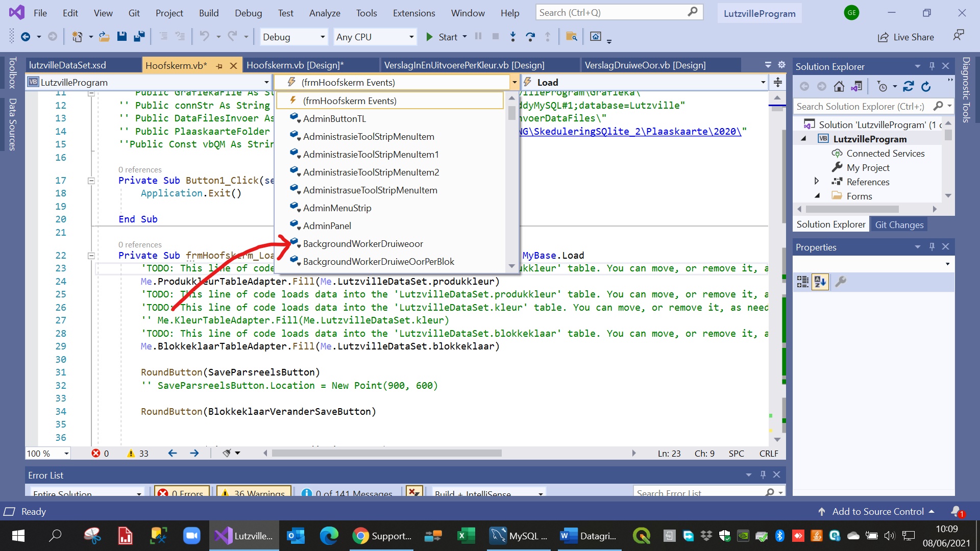Image resolution: width=980 pixels, height=551 pixels.
Task: Toggle the 36 Warnings filter button
Action: 254,492
